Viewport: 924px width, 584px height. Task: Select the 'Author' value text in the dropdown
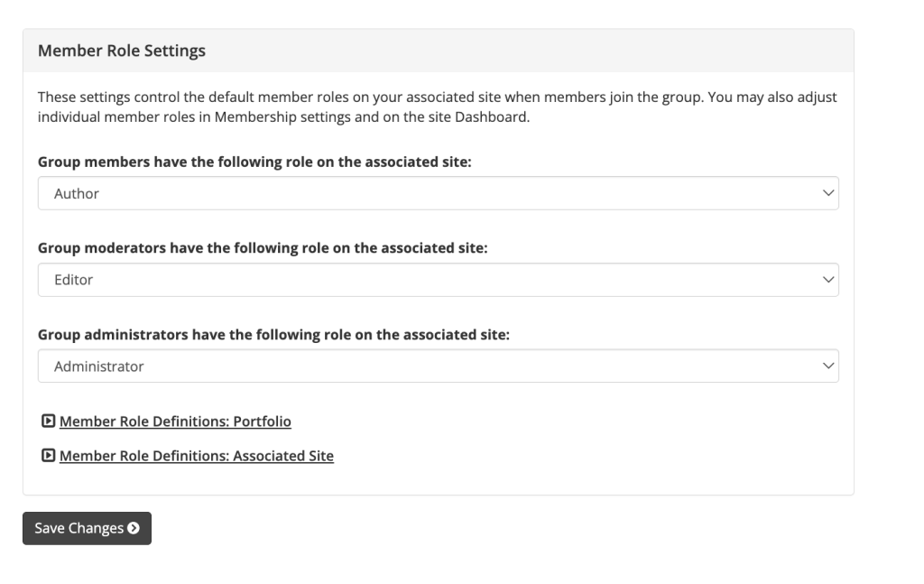click(x=77, y=194)
